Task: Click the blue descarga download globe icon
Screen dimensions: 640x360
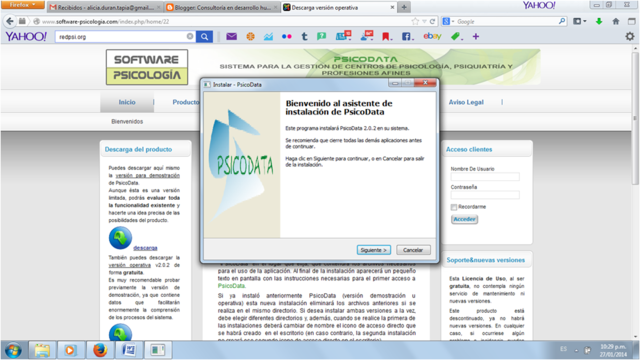Action: (x=120, y=238)
